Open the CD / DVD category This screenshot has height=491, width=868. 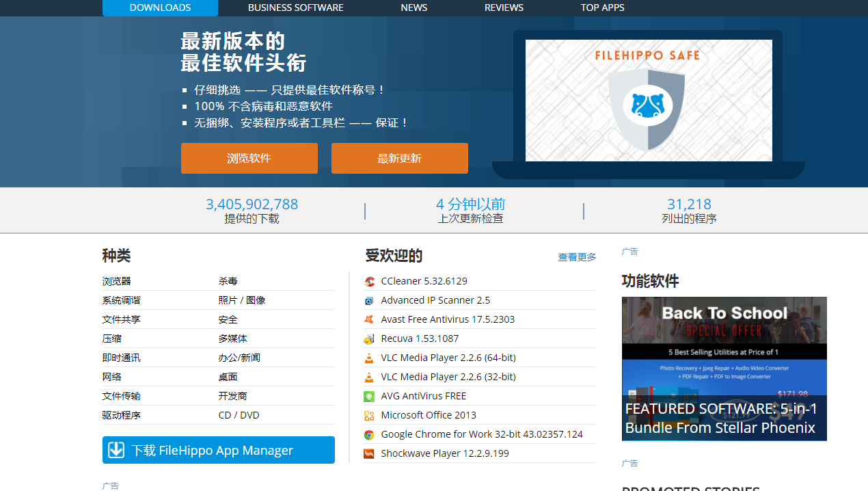(239, 415)
